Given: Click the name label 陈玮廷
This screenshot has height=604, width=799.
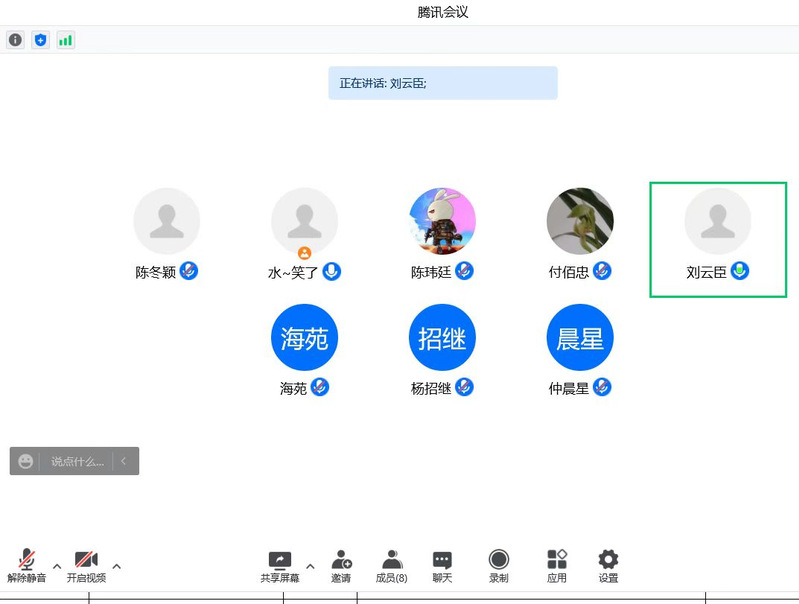Looking at the screenshot, I should pos(431,272).
